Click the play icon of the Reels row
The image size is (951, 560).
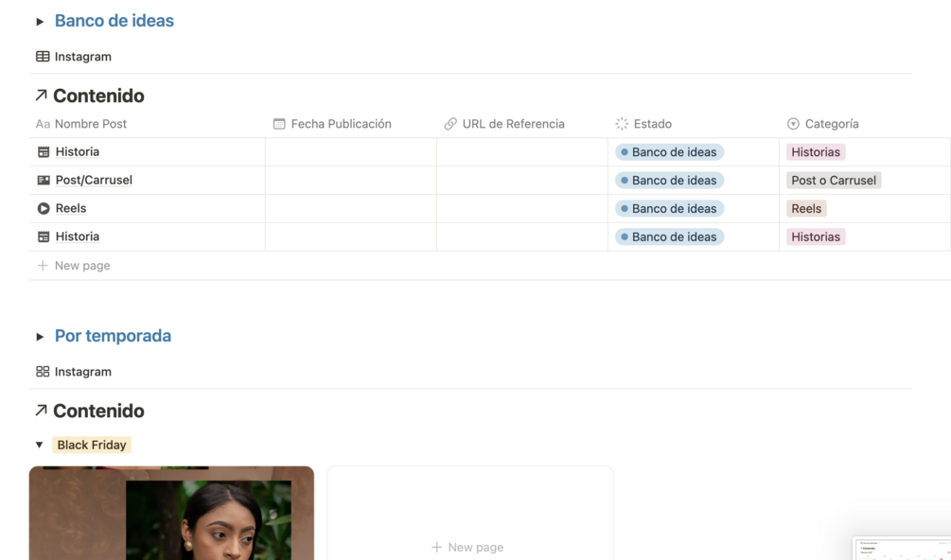[44, 208]
